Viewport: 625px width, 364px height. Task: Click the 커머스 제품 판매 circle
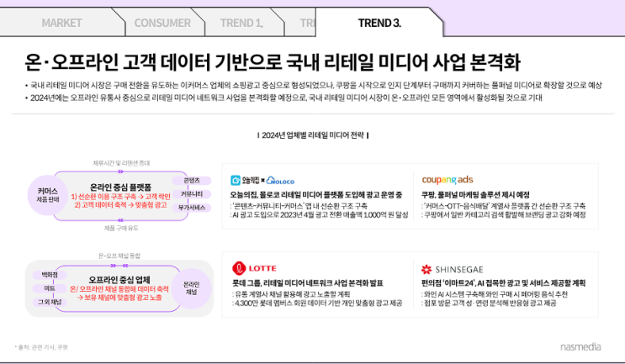[x=48, y=195]
